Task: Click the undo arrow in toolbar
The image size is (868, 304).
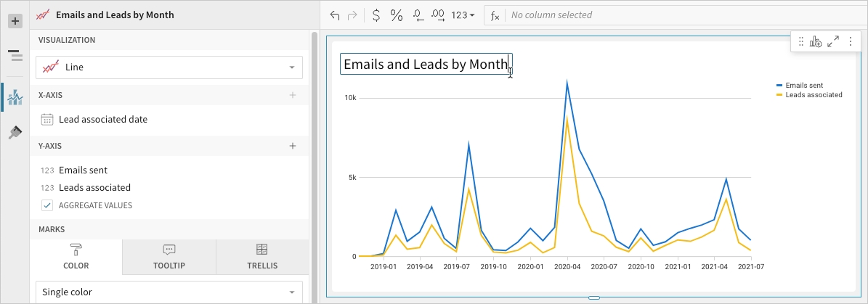Action: pos(334,15)
